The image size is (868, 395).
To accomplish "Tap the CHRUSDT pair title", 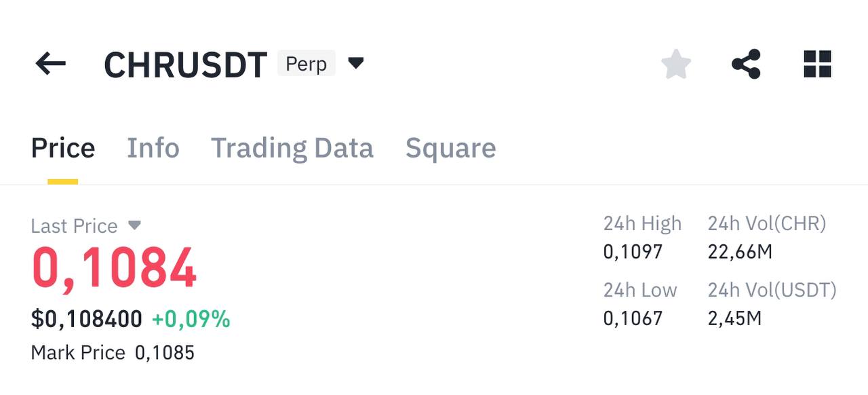I will [186, 65].
